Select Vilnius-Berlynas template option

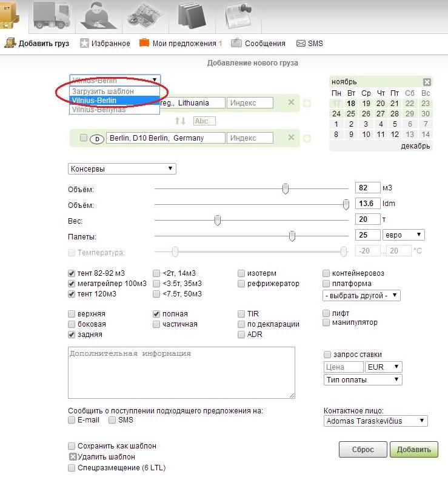tap(115, 110)
